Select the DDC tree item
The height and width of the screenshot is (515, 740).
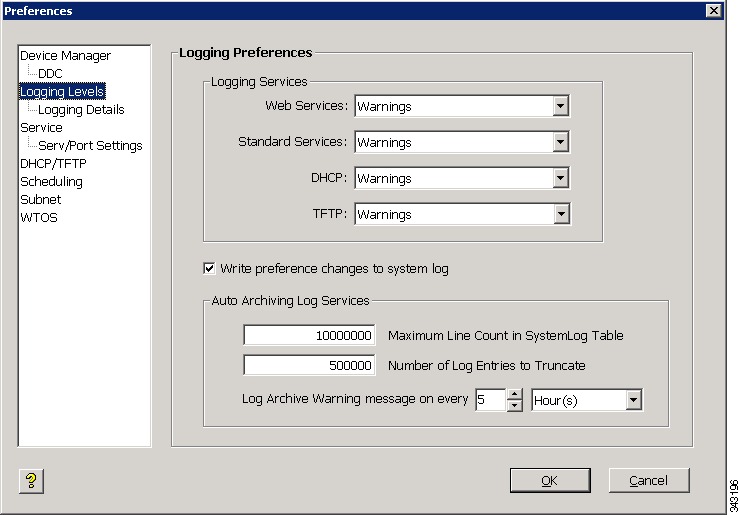tap(50, 74)
